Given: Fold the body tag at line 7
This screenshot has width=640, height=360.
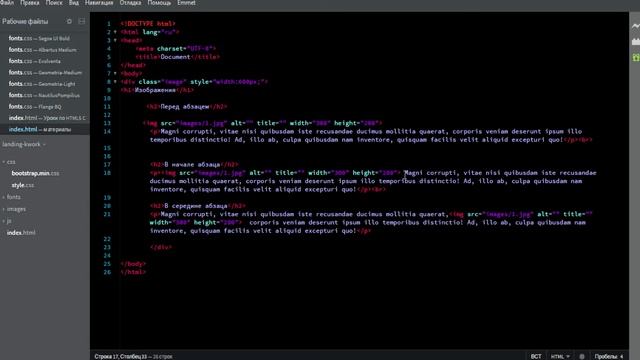Looking at the screenshot, I should coord(115,73).
